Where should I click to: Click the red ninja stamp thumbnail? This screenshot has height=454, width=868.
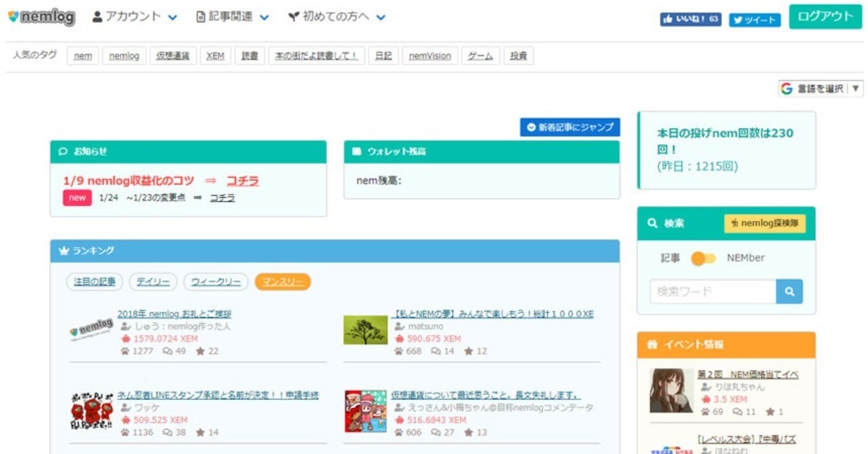(x=91, y=411)
